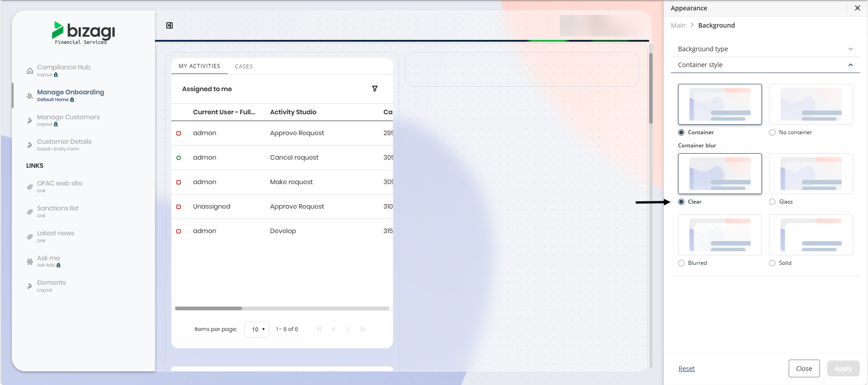Click the Manage Onboarding sidebar icon

click(30, 96)
